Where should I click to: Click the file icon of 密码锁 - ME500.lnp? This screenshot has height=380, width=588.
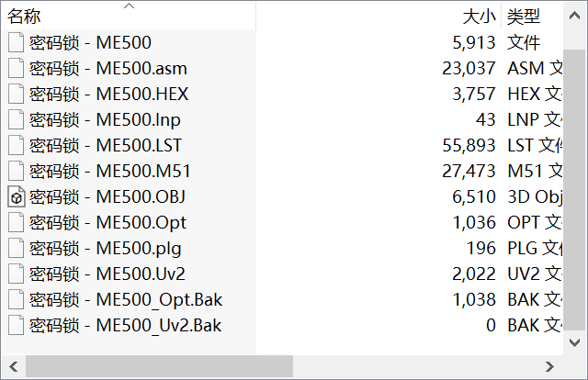click(x=17, y=120)
